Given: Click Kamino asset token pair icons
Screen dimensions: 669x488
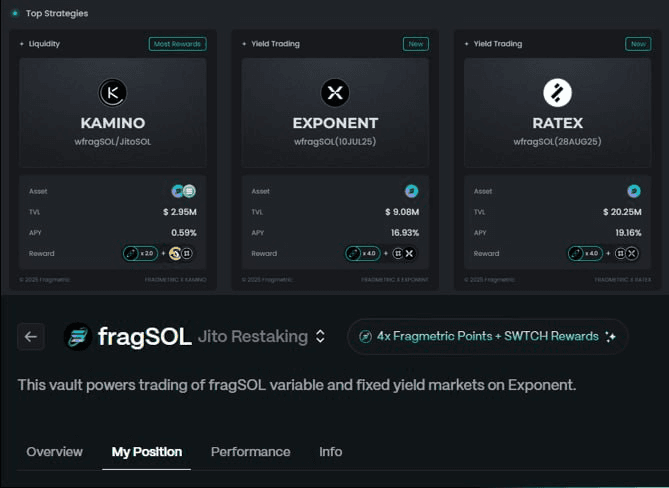Looking at the screenshot, I should (184, 191).
